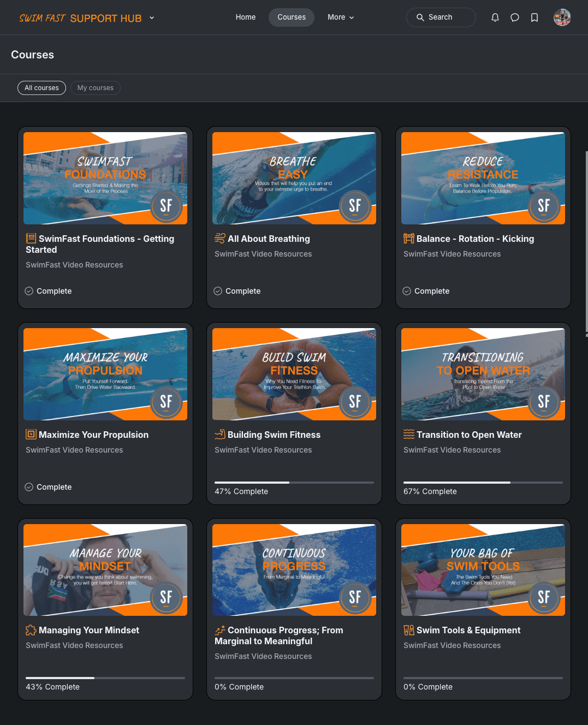
Task: Open the chat messages icon
Action: click(x=515, y=17)
